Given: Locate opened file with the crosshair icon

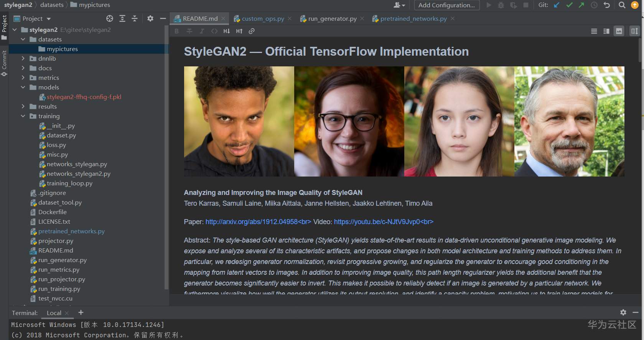Looking at the screenshot, I should click(110, 18).
